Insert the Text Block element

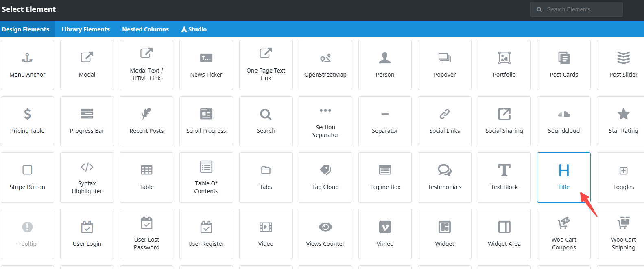pos(504,178)
